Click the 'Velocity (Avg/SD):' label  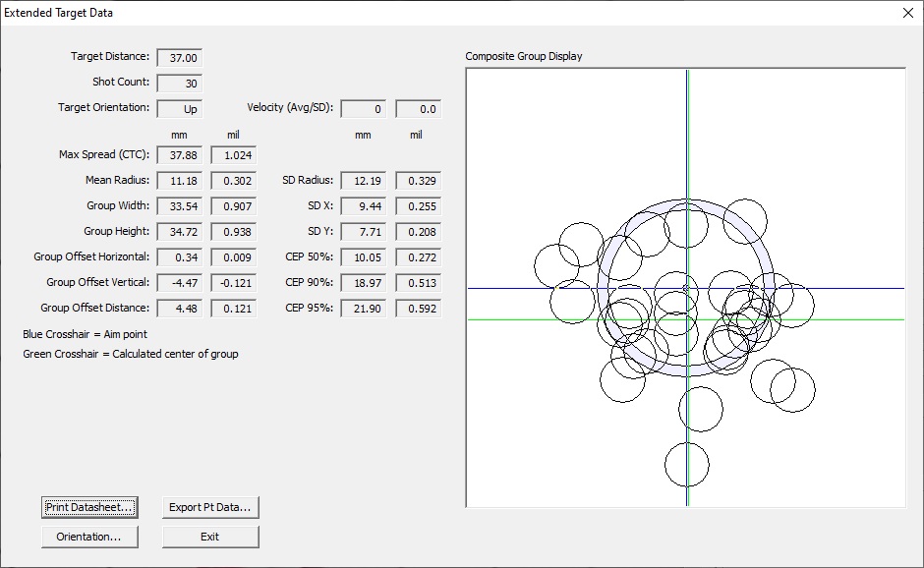pyautogui.click(x=290, y=107)
